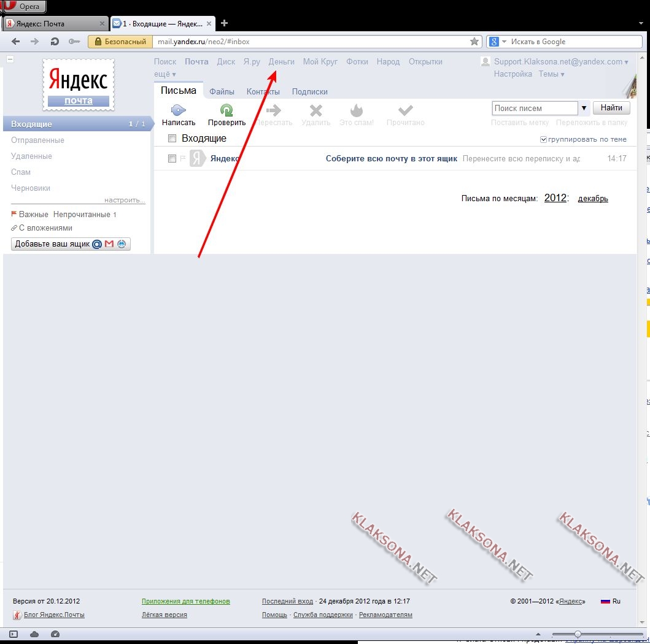Screen dimensions: 650x644
Task: Click the password wand key icon
Action: coord(74,42)
